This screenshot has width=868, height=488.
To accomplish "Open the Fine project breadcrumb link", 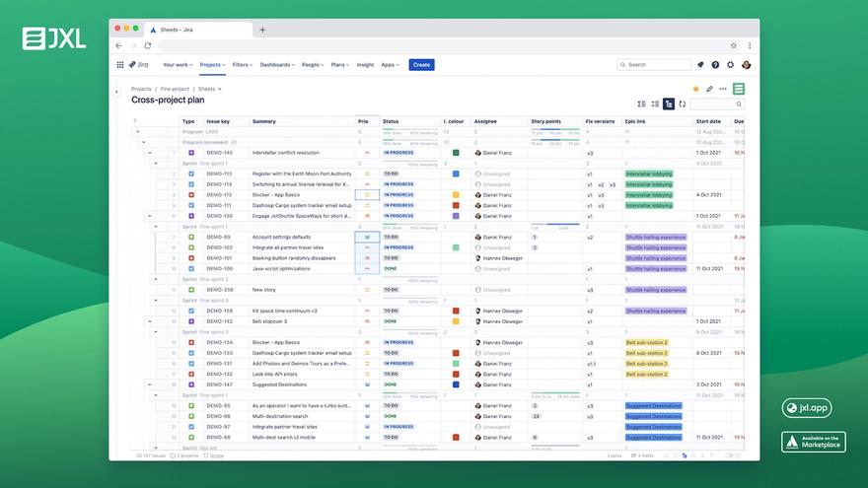I will [x=175, y=89].
